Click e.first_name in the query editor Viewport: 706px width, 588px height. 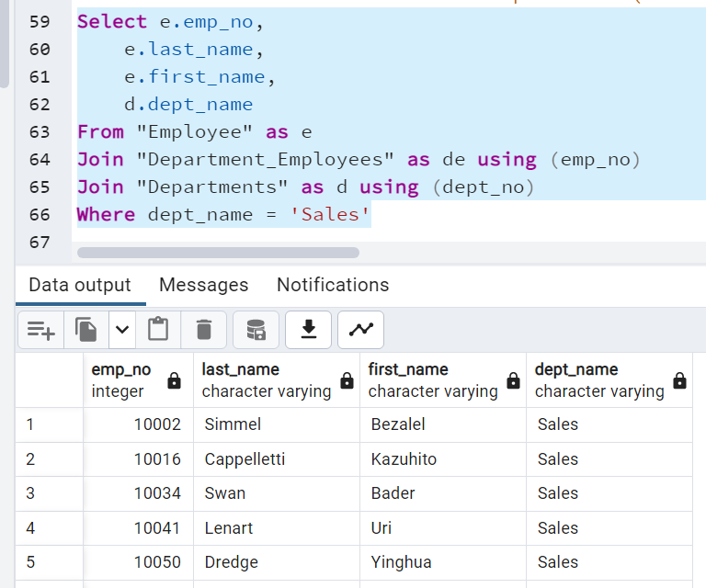(x=195, y=77)
